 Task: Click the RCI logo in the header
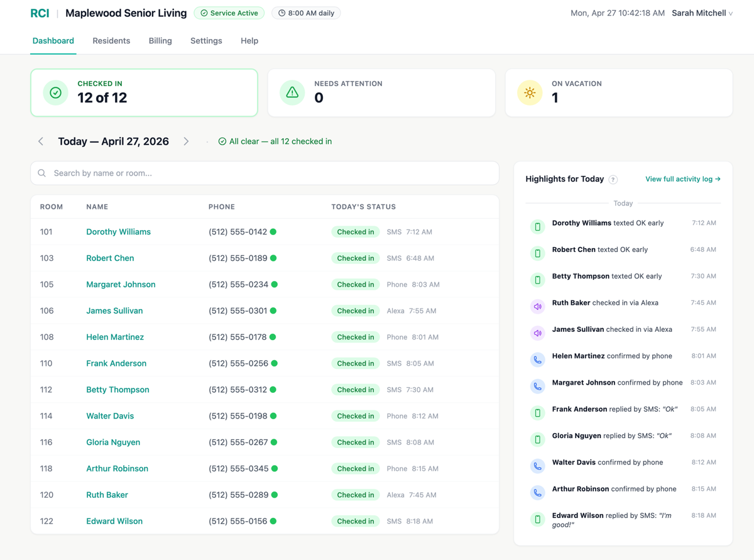click(40, 13)
